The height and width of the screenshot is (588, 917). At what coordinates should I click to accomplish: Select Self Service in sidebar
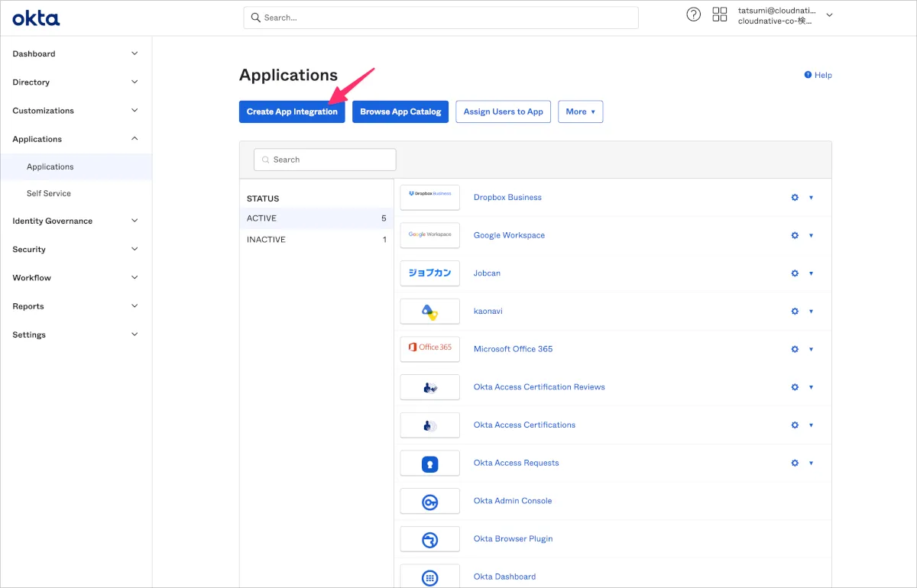[49, 194]
